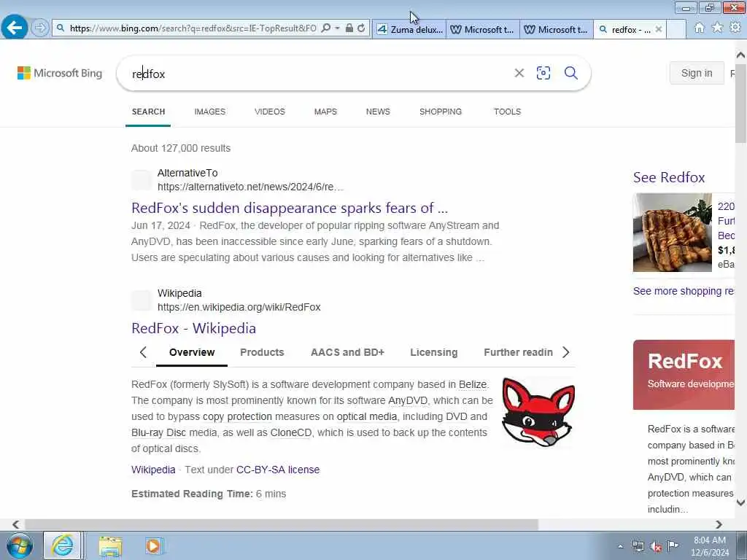Follow the Belize link in the summary
The height and width of the screenshot is (560, 747).
(473, 384)
